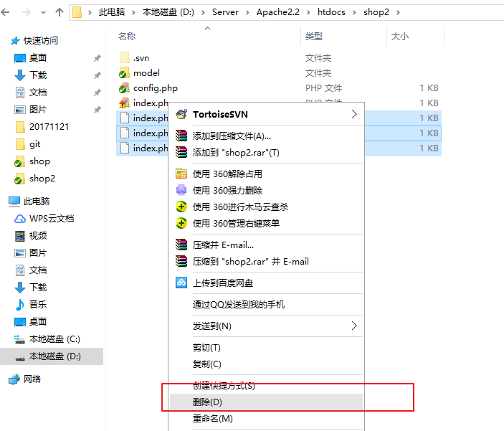Screen dimensions: 504x431
Task: Click the purple 360强力删除 icon
Action: click(181, 190)
